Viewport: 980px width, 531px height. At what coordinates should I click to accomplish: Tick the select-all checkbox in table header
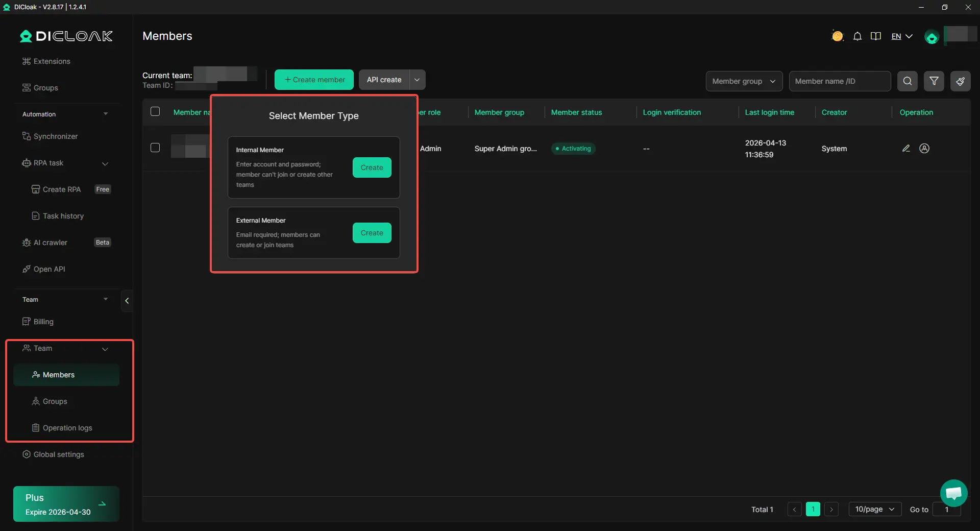coord(155,112)
